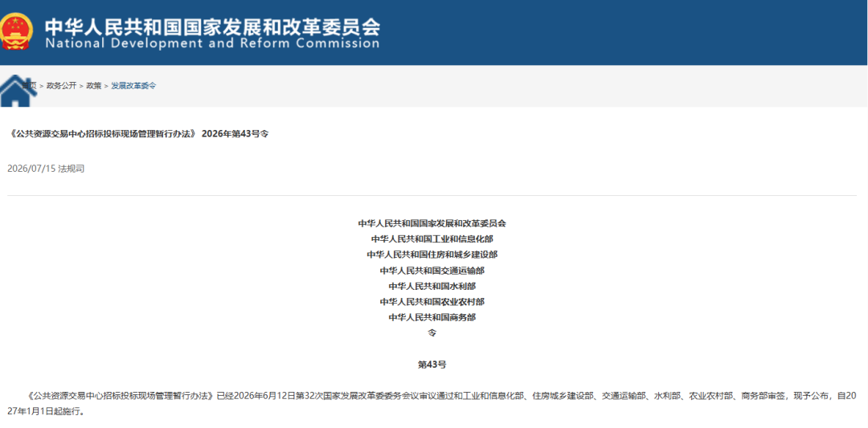Click the line 中华人民共和国工业和信息化部

coord(432,239)
